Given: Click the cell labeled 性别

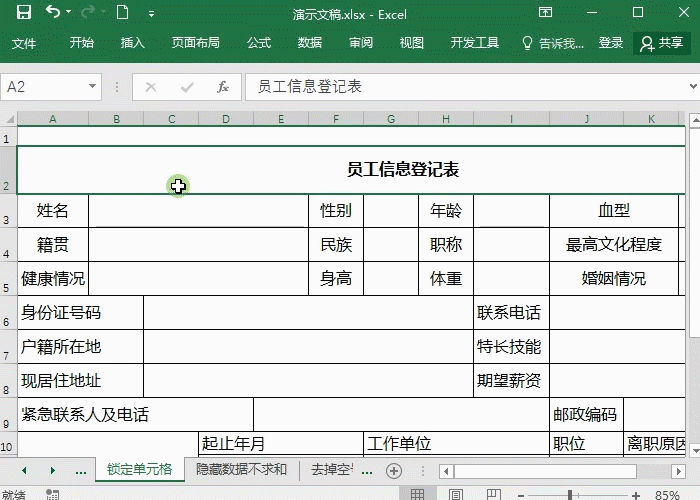Looking at the screenshot, I should pos(336,210).
